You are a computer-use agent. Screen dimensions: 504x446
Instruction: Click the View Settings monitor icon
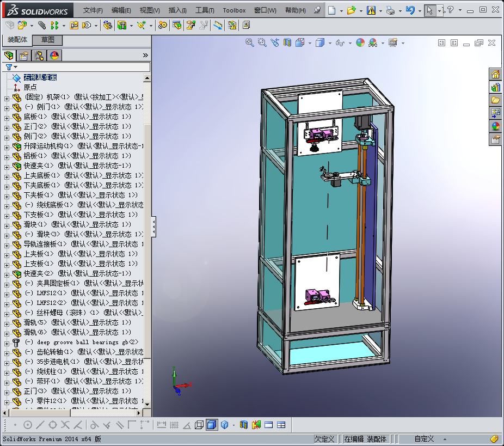coord(393,42)
